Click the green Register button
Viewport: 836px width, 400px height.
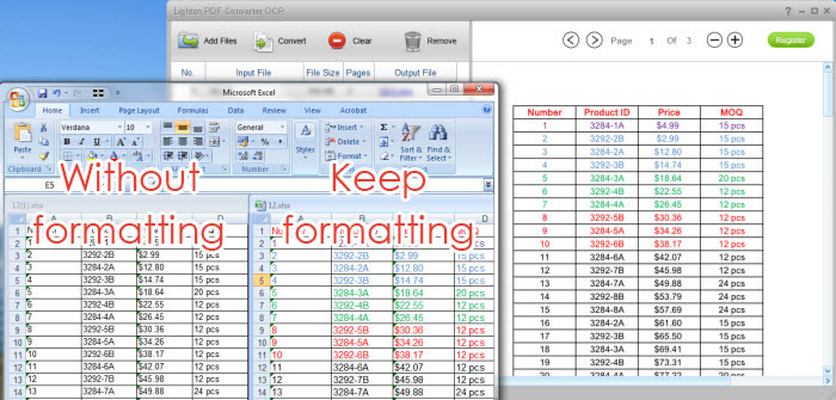point(791,40)
